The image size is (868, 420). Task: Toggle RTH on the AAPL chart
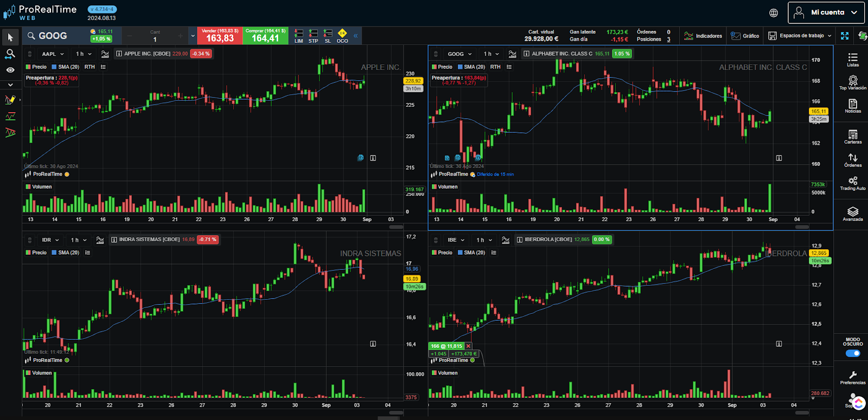coord(90,67)
